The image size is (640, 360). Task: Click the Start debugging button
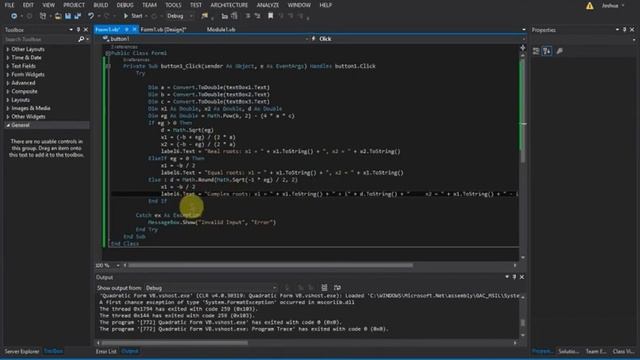pyautogui.click(x=133, y=16)
